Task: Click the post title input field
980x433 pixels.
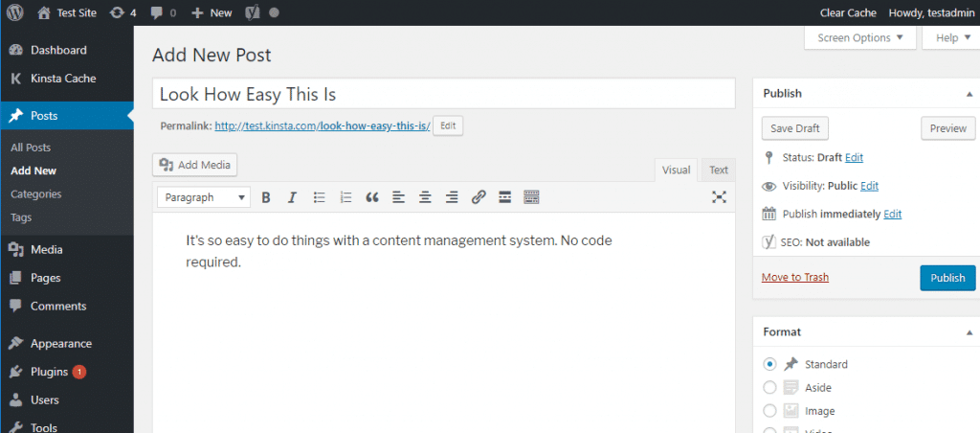Action: pos(443,94)
